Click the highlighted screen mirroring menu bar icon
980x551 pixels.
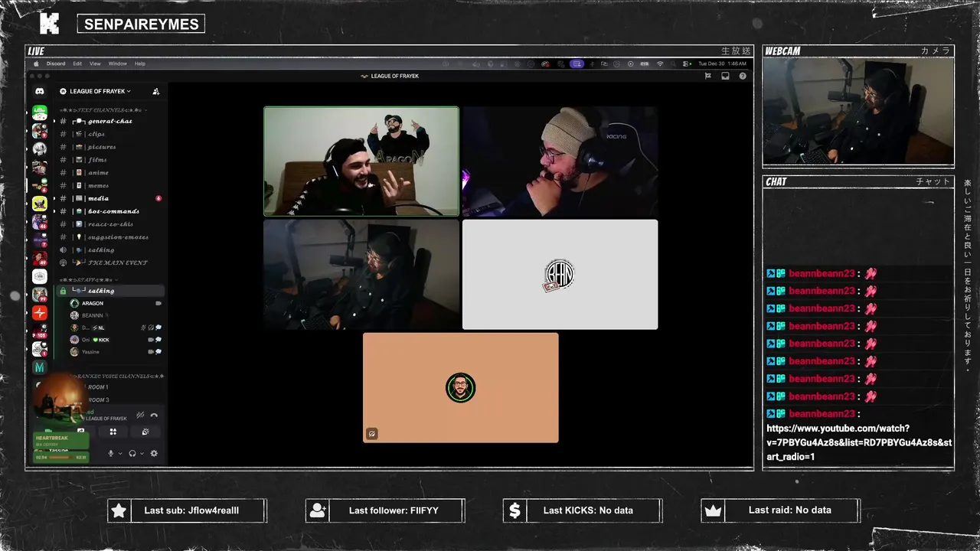point(577,64)
